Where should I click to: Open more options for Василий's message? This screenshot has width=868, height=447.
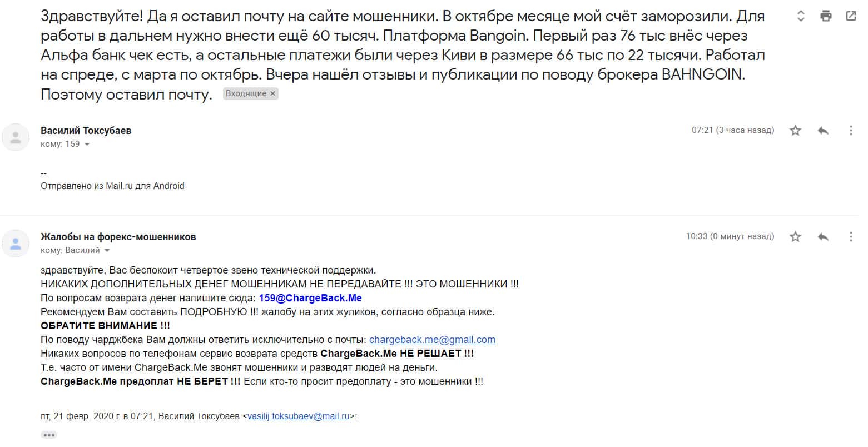pos(851,131)
